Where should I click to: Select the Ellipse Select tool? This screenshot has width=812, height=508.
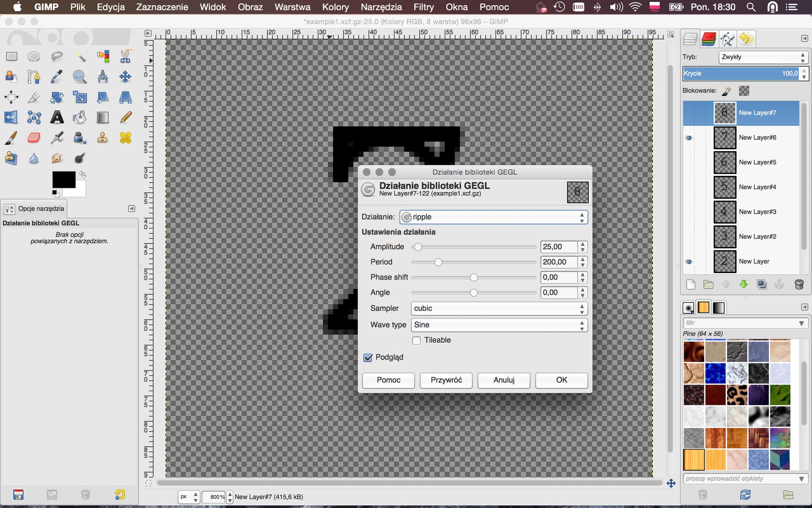click(x=34, y=57)
